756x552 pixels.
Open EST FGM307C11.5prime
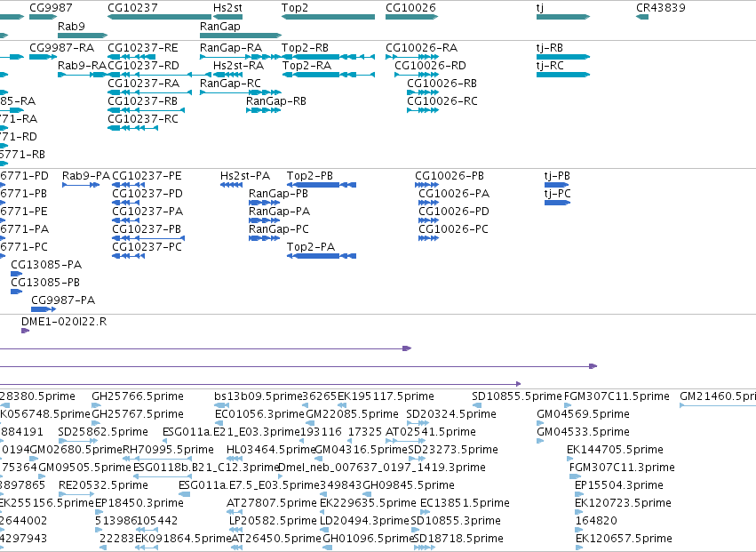(x=617, y=396)
